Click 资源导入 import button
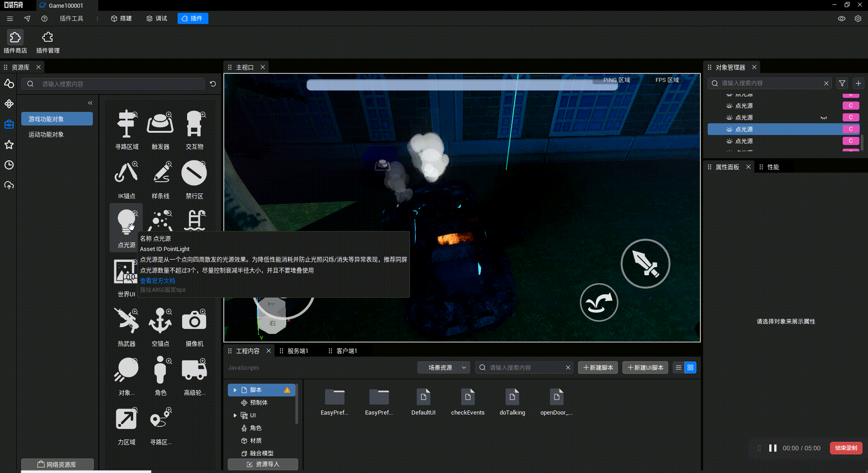The height and width of the screenshot is (473, 868). (x=263, y=464)
